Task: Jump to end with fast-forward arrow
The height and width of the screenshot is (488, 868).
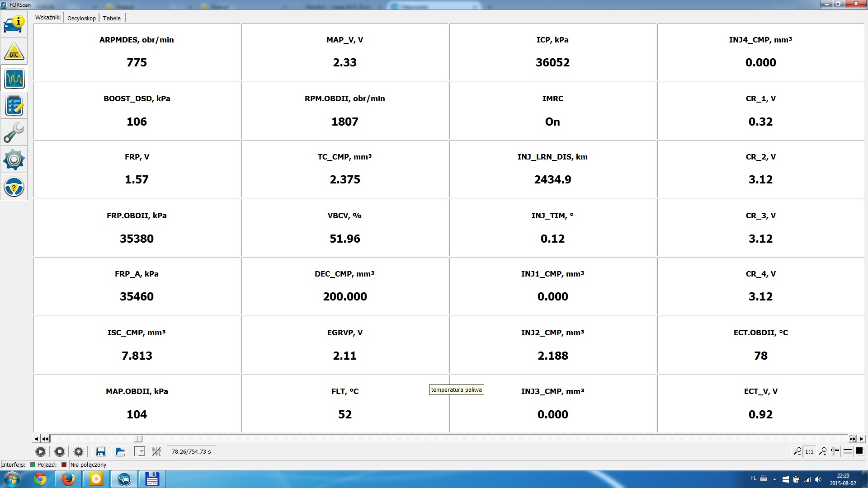Action: coord(852,439)
